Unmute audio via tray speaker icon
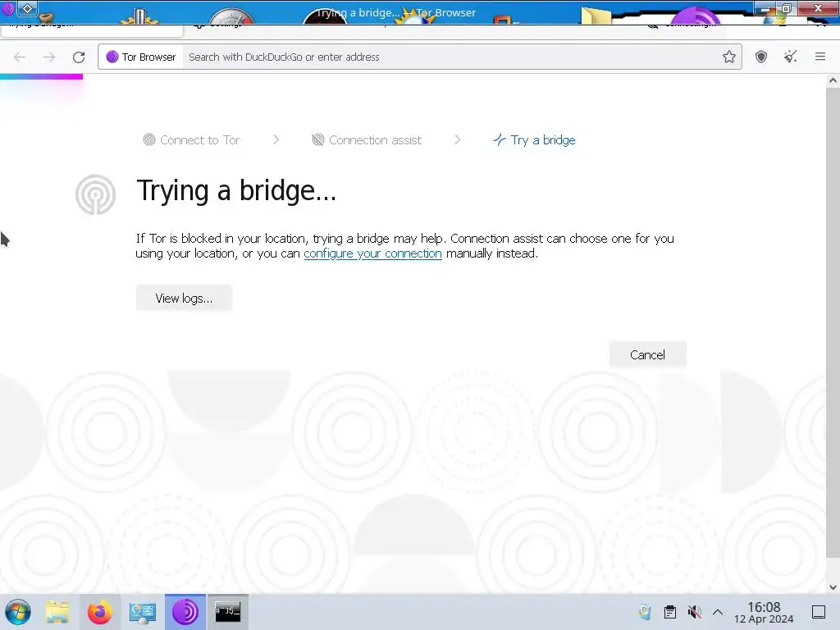This screenshot has height=630, width=840. pos(694,612)
